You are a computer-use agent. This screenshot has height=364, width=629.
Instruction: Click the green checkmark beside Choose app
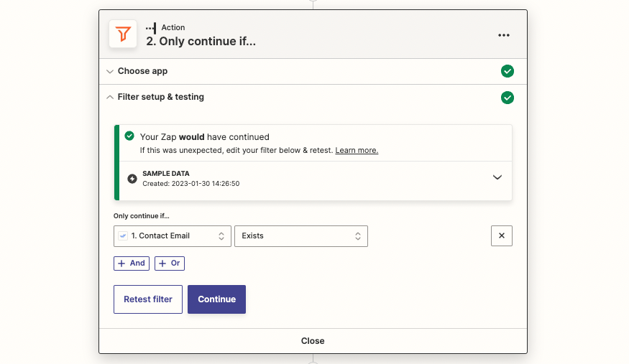click(508, 71)
